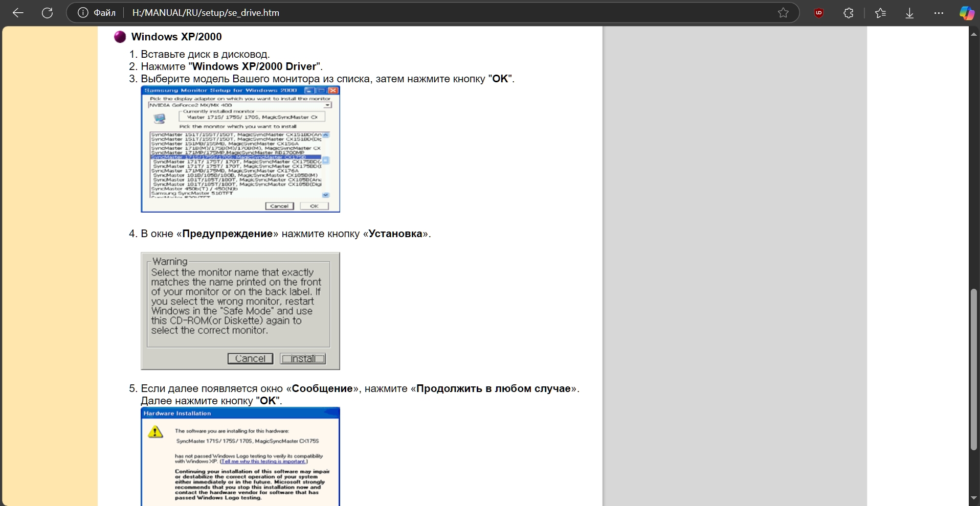Click OK button in monitor setup image

pyautogui.click(x=314, y=206)
